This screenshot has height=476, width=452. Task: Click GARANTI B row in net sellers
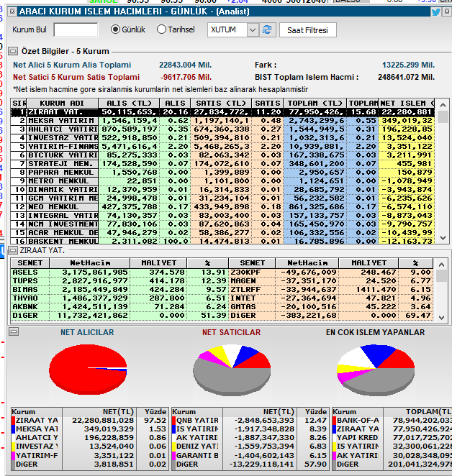tap(250, 456)
